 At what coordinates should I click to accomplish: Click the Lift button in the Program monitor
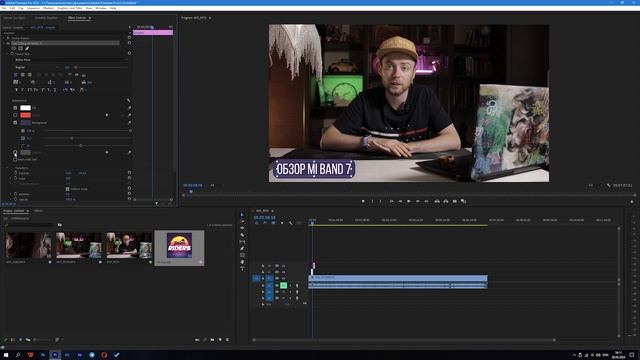437,201
